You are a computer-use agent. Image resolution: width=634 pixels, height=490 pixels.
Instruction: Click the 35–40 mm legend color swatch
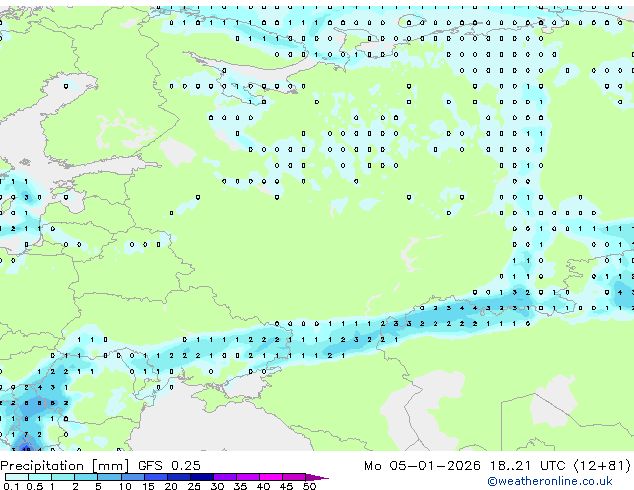point(248,477)
